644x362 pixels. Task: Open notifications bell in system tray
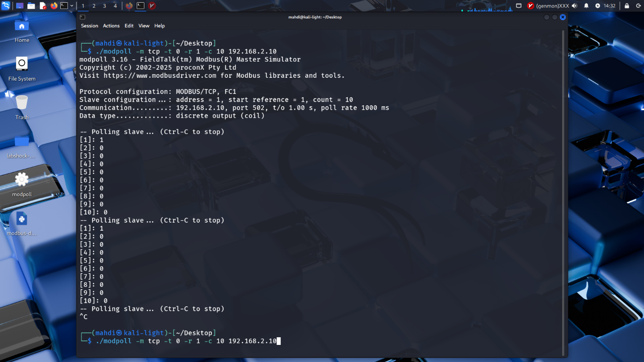pos(586,6)
